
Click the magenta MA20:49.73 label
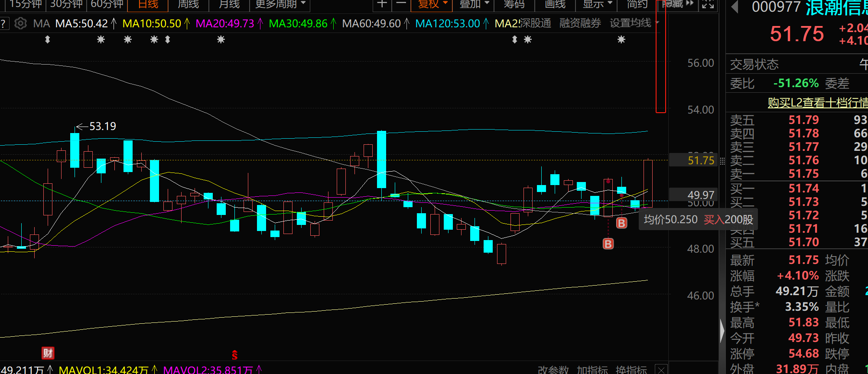point(225,23)
